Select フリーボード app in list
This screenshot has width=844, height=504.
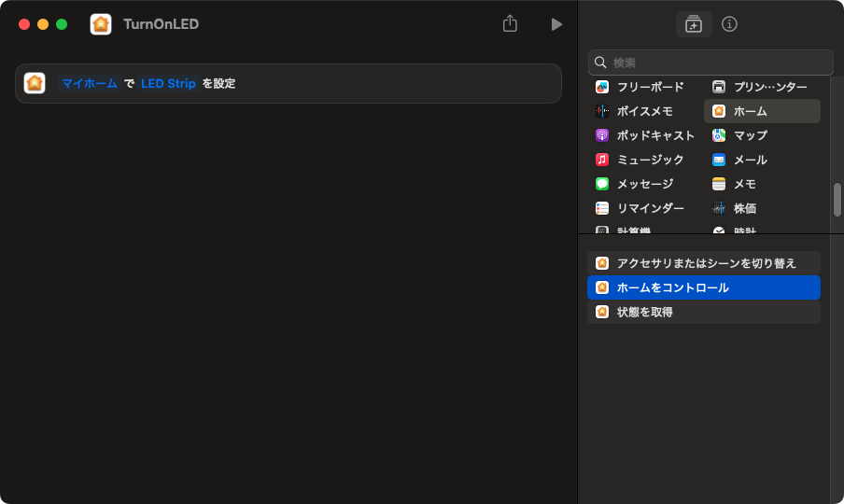tap(649, 87)
